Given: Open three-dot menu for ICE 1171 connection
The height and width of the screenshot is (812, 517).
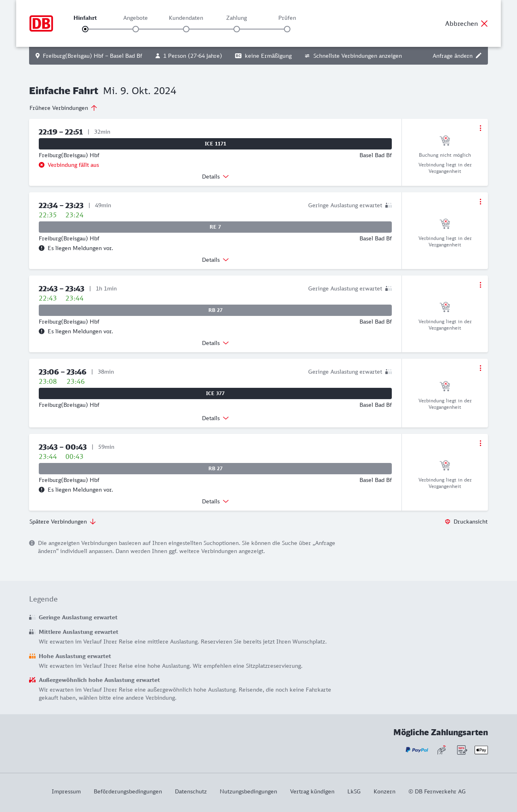Looking at the screenshot, I should [x=480, y=128].
